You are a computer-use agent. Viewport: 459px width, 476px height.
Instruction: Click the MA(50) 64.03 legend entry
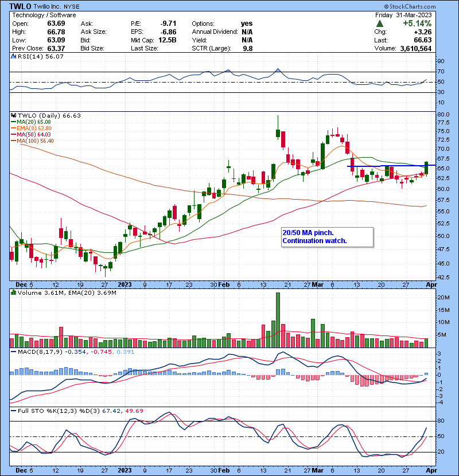click(30, 134)
